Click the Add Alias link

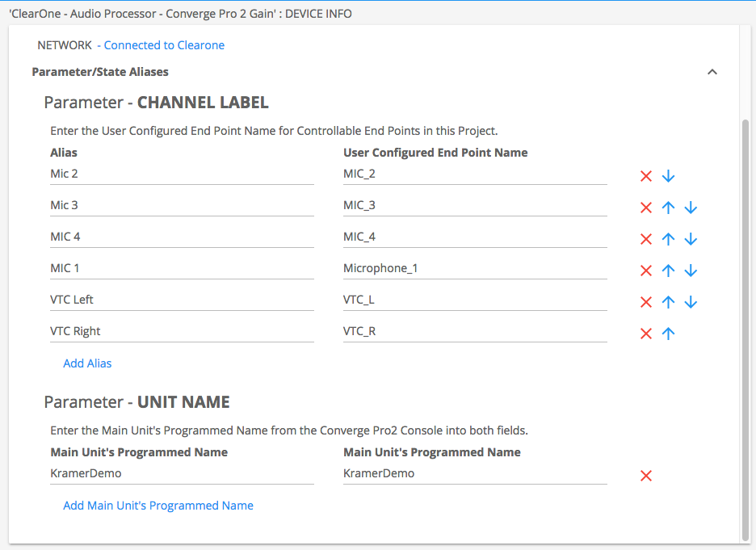(87, 363)
